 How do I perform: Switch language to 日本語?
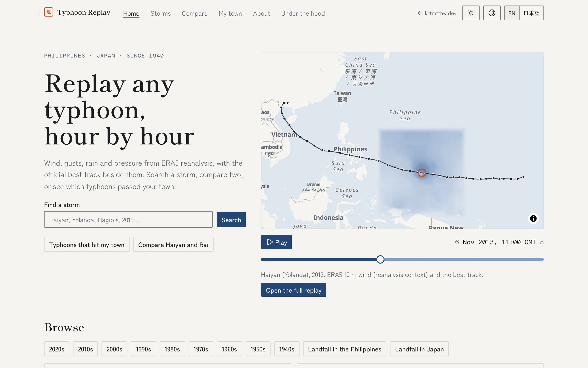pyautogui.click(x=531, y=13)
